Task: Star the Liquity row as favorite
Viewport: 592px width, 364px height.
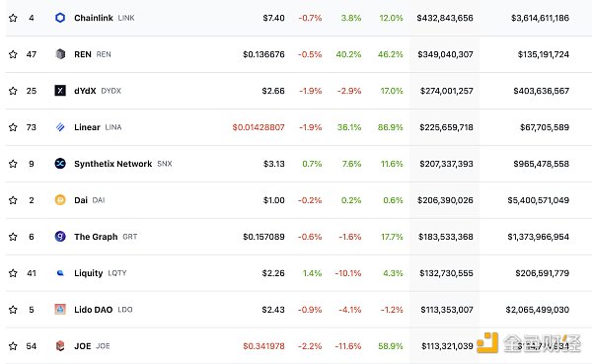Action: coord(13,273)
